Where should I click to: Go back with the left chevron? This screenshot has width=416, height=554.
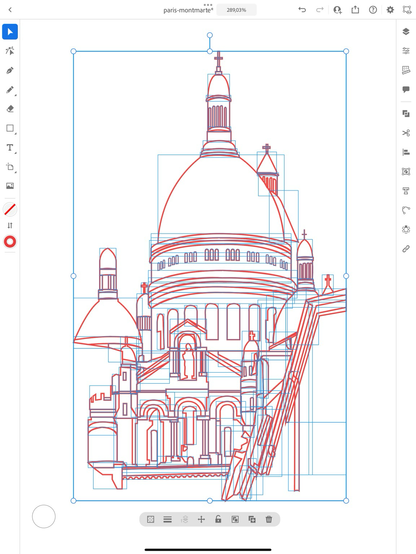click(10, 10)
